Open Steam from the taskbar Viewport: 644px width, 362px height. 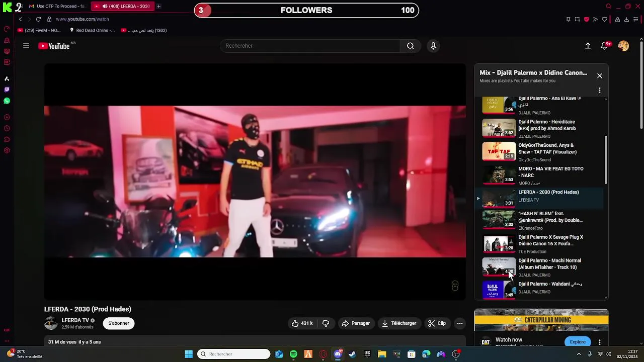352,354
